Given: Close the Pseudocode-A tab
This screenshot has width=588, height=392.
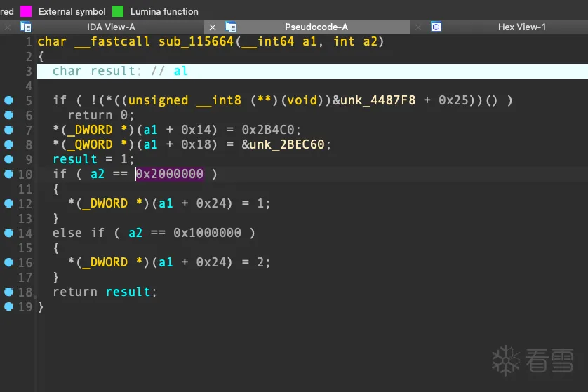Looking at the screenshot, I should (212, 27).
